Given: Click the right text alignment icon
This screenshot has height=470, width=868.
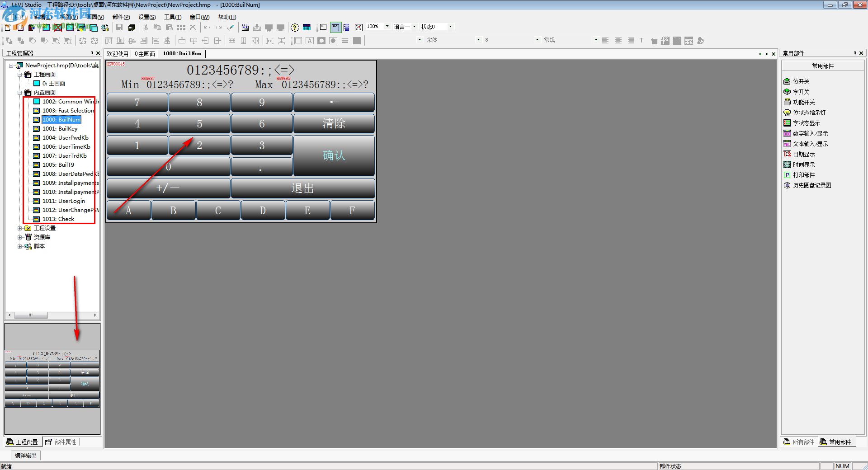Looking at the screenshot, I should point(631,41).
